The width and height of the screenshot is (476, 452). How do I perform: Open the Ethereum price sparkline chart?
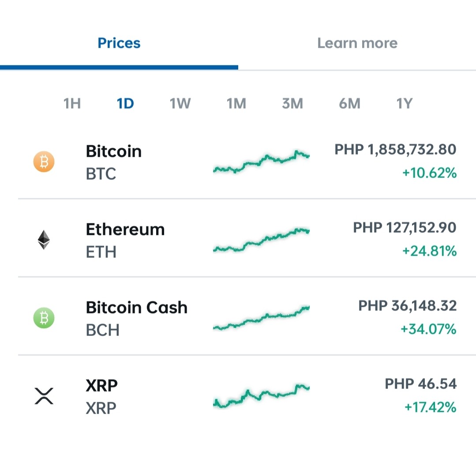261,240
